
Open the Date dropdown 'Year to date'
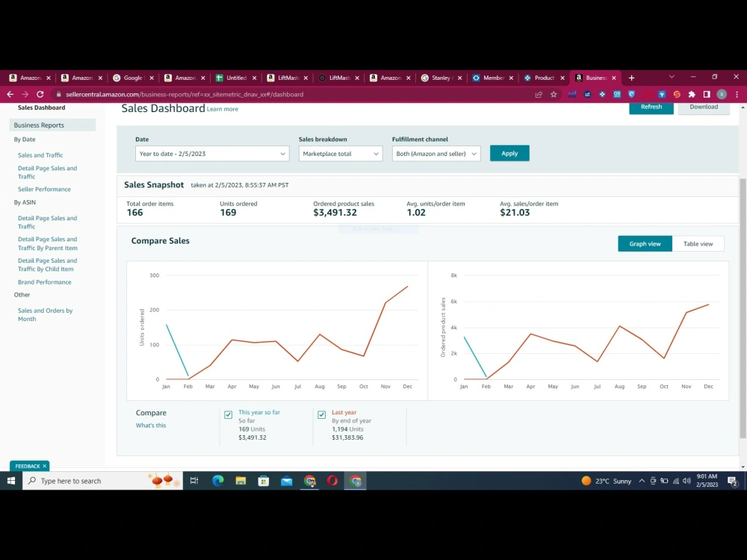pyautogui.click(x=212, y=153)
